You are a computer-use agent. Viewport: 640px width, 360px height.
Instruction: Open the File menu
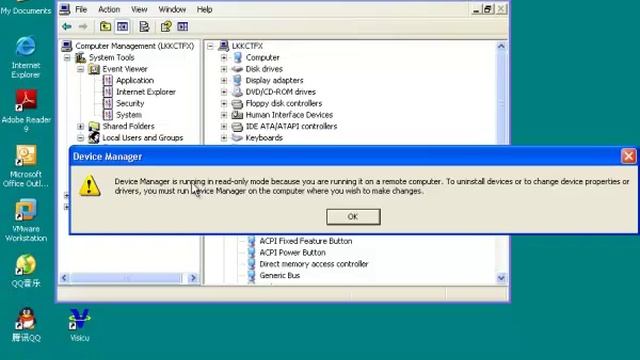(x=81, y=9)
